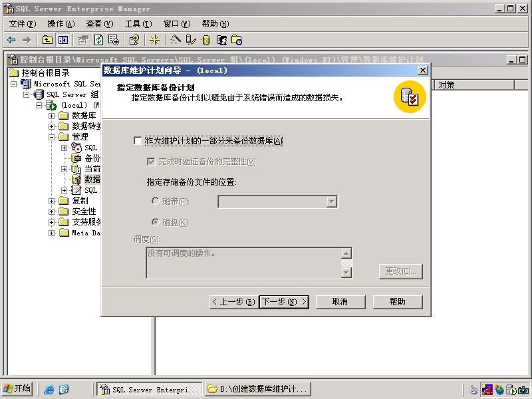The image size is (532, 399).
Task: Open Internet Explorer from quick launch
Action: point(49,390)
